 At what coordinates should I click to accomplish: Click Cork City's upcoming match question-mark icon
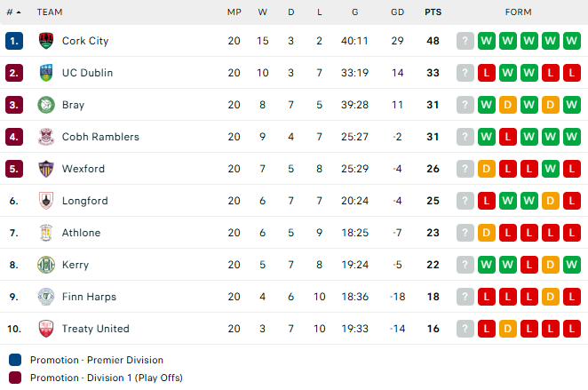pos(465,41)
